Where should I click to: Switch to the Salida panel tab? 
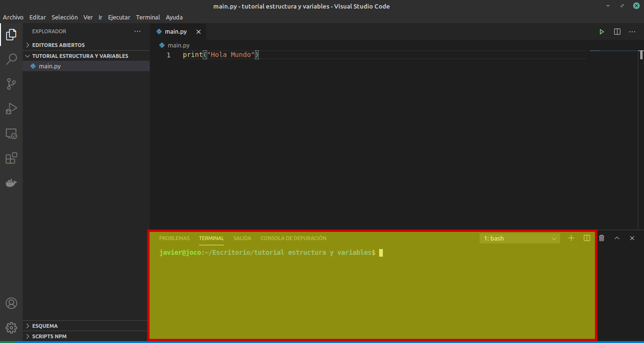click(242, 238)
